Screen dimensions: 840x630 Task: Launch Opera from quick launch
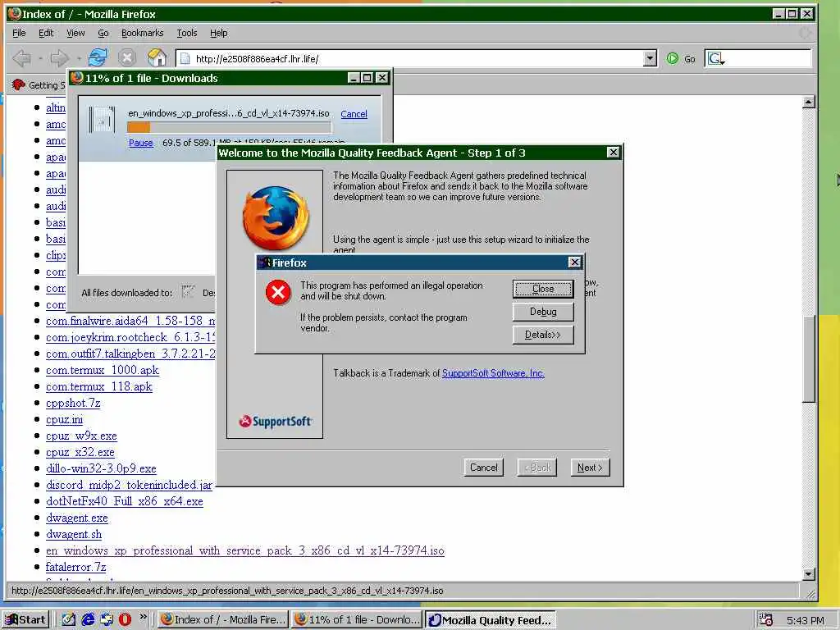(x=125, y=619)
